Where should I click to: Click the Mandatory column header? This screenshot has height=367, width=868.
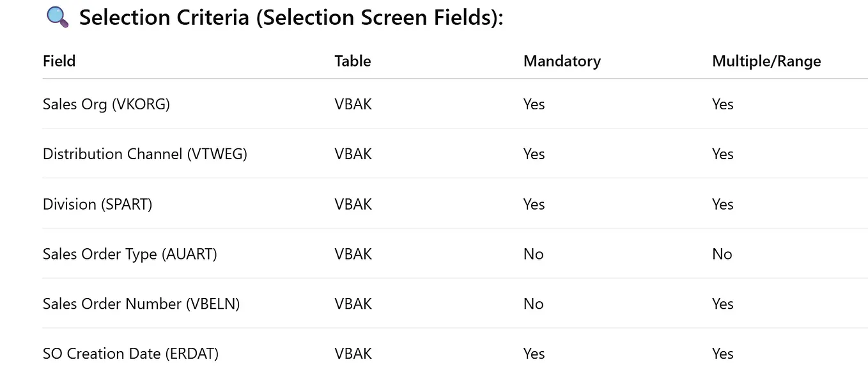562,61
